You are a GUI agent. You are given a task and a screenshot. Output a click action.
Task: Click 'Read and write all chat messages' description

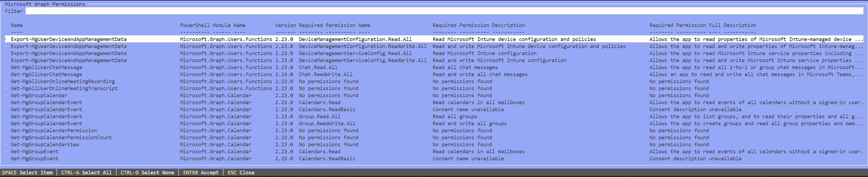click(x=480, y=75)
